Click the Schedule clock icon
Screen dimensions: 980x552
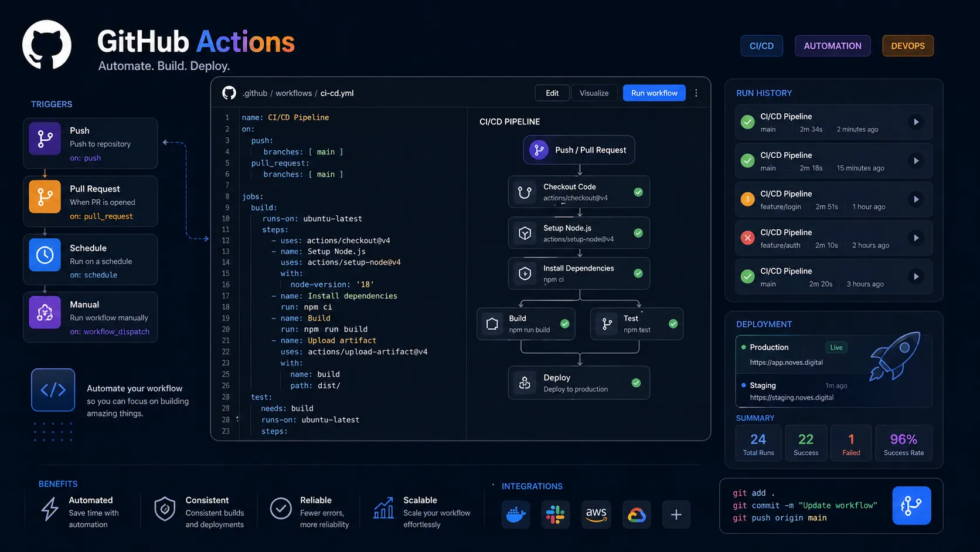tap(44, 255)
